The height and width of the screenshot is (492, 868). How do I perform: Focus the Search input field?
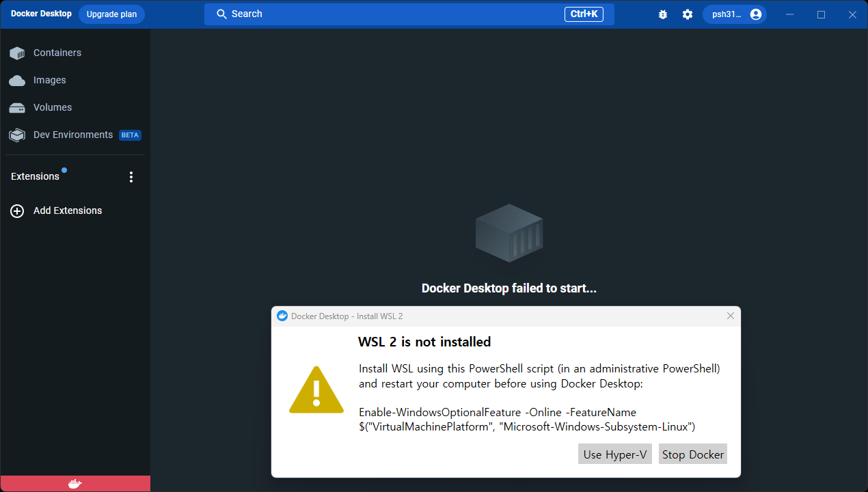coord(409,14)
